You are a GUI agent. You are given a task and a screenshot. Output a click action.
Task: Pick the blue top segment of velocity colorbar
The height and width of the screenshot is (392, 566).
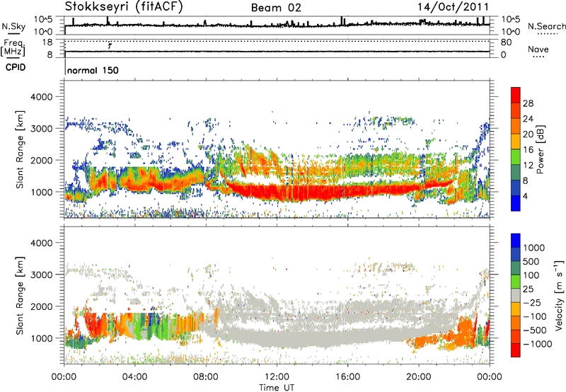click(516, 241)
